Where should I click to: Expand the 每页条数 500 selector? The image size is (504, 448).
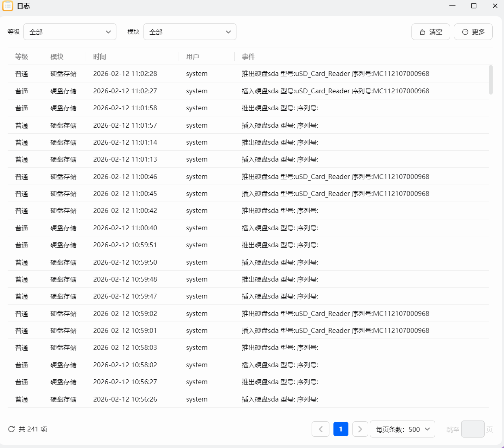tap(403, 429)
